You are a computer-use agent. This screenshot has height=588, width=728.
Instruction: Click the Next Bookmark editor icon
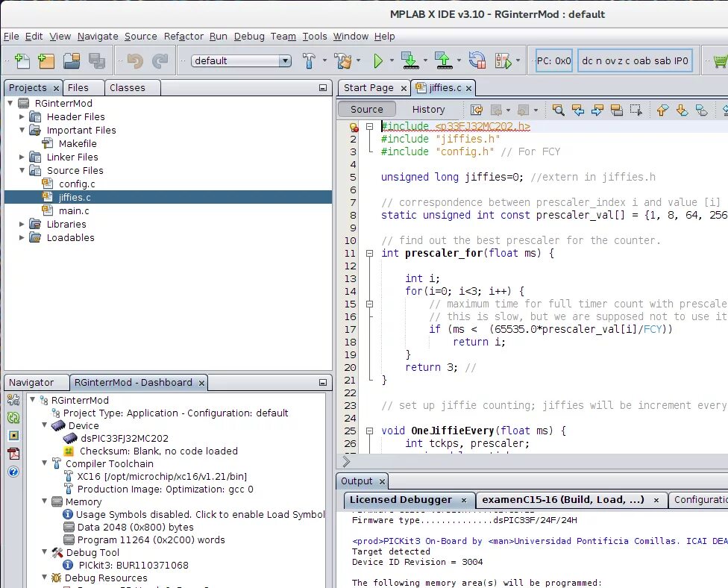(682, 110)
